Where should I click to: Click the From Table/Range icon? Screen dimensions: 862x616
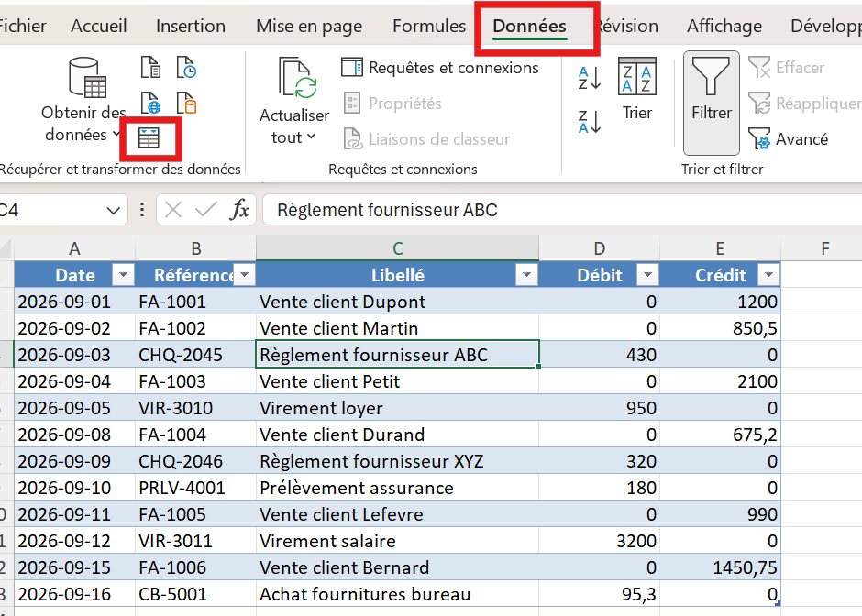pos(149,138)
